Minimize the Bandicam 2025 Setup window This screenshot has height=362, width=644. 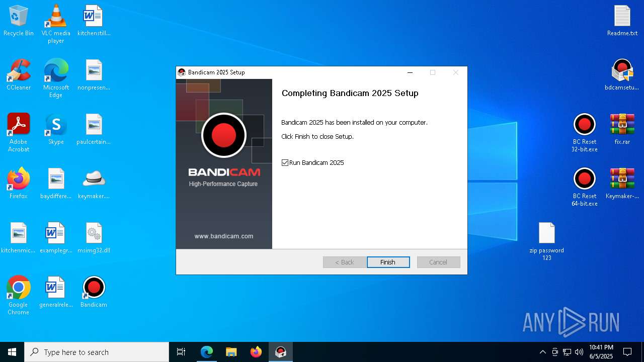(410, 72)
